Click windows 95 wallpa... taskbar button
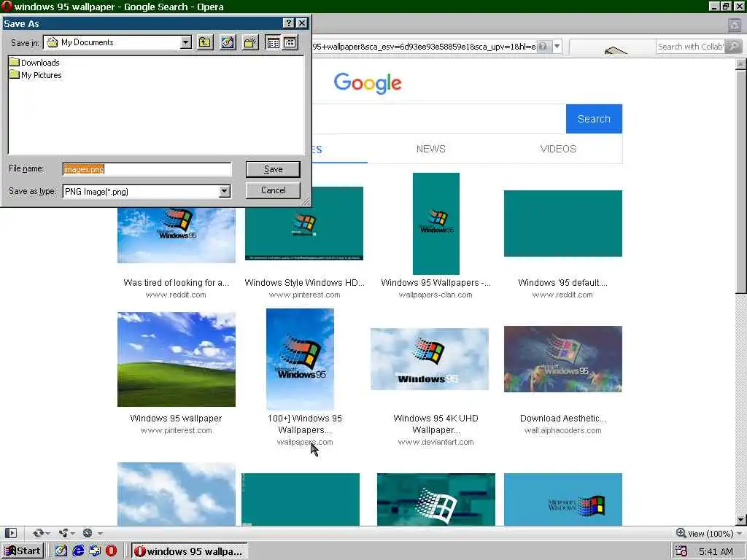This screenshot has width=747, height=560. pyautogui.click(x=190, y=551)
